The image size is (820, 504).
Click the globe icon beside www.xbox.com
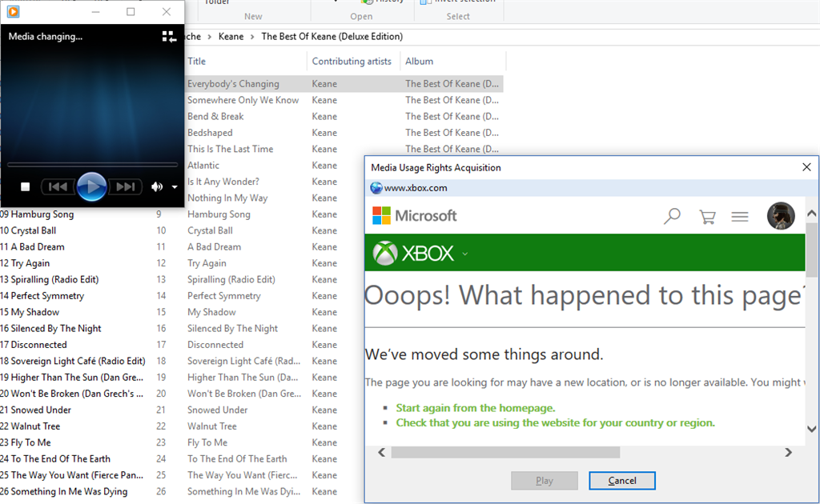[x=376, y=188]
